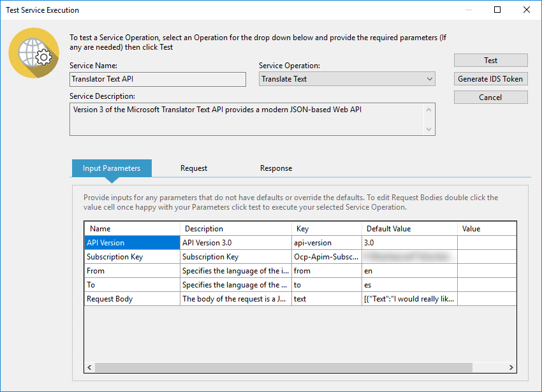Click the Value column header
Image resolution: width=542 pixels, height=392 pixels.
487,228
